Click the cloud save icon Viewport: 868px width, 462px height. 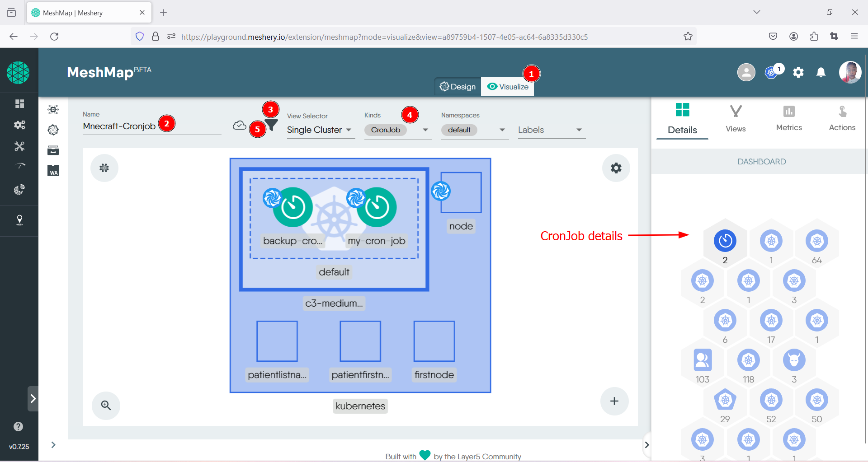click(239, 126)
